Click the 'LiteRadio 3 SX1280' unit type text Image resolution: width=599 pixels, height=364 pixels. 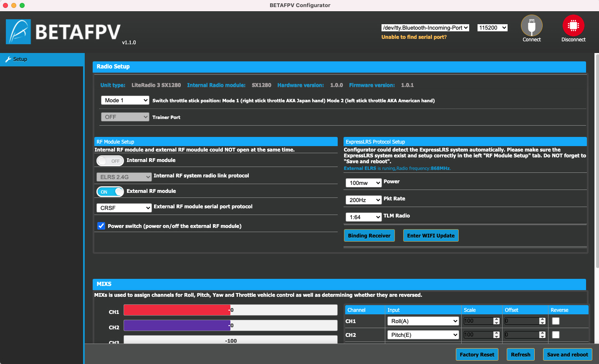156,85
